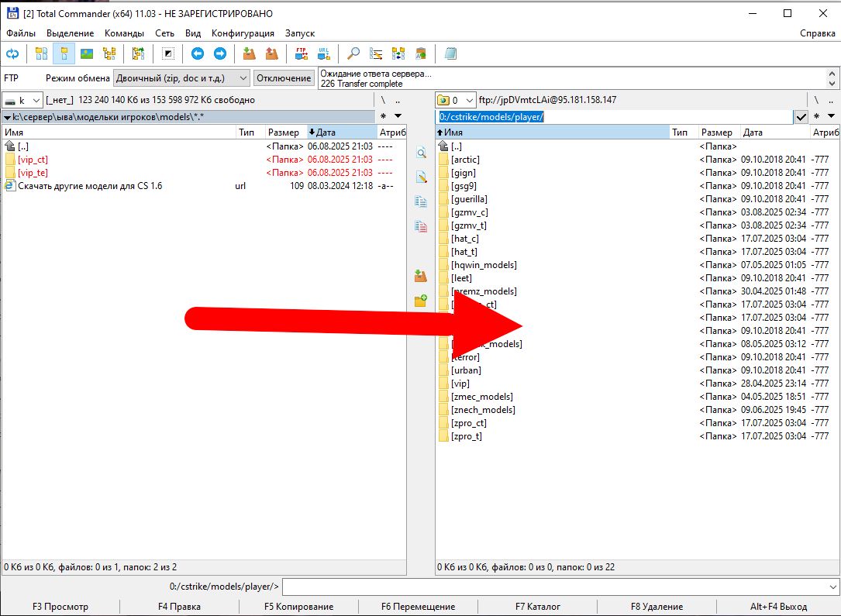
Task: Open the search files magnifier icon
Action: (x=353, y=53)
